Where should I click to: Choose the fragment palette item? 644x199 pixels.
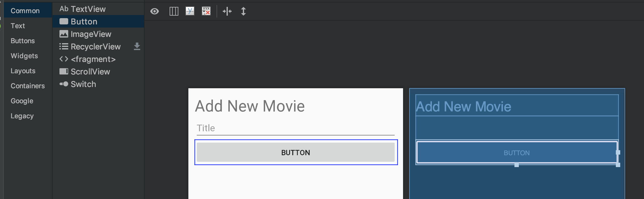click(93, 59)
